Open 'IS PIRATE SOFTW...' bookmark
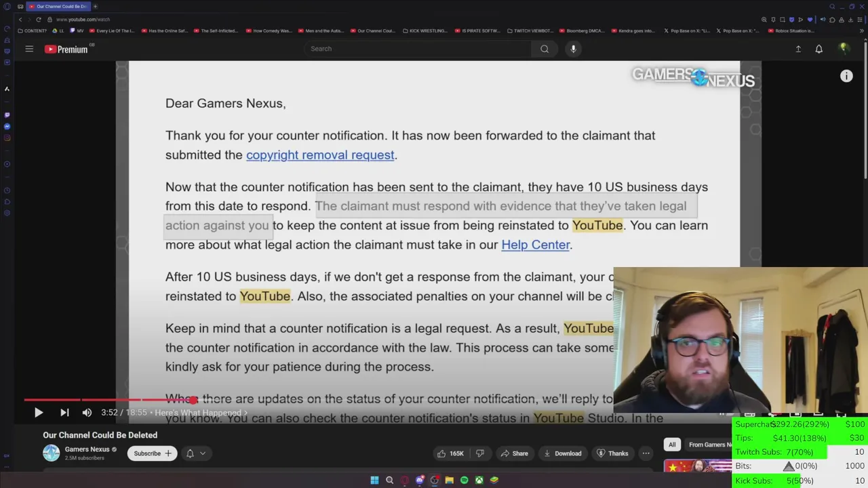868x488 pixels. 477,30
